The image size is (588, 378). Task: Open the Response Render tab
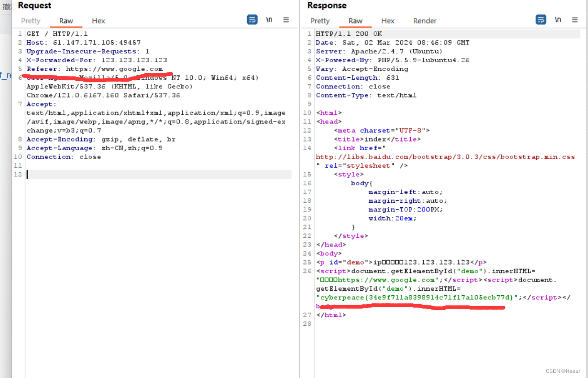click(425, 21)
